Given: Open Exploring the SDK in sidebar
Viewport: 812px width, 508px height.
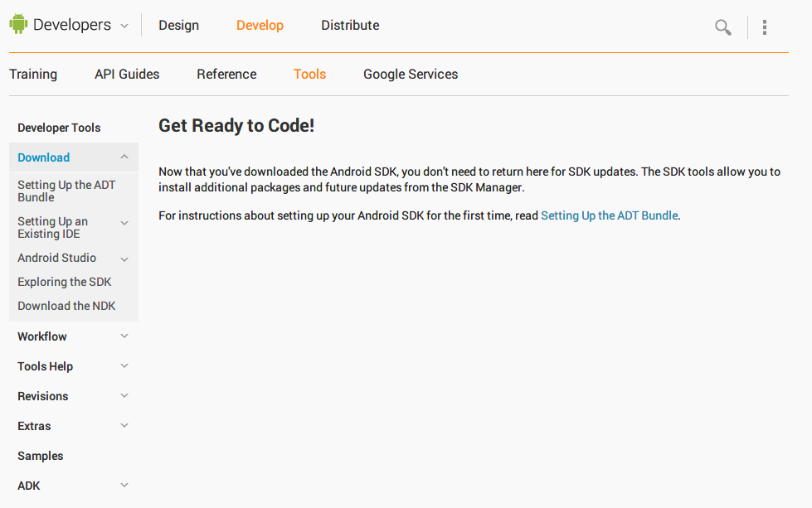Looking at the screenshot, I should tap(64, 282).
